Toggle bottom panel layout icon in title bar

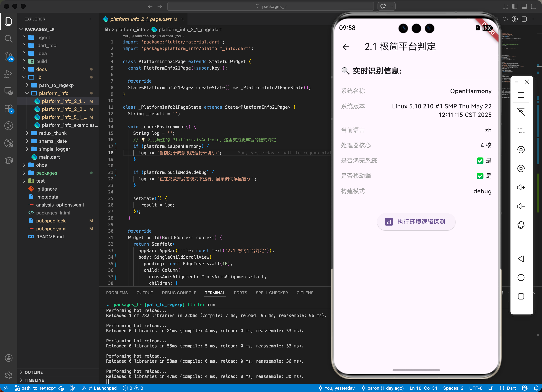coord(524,7)
